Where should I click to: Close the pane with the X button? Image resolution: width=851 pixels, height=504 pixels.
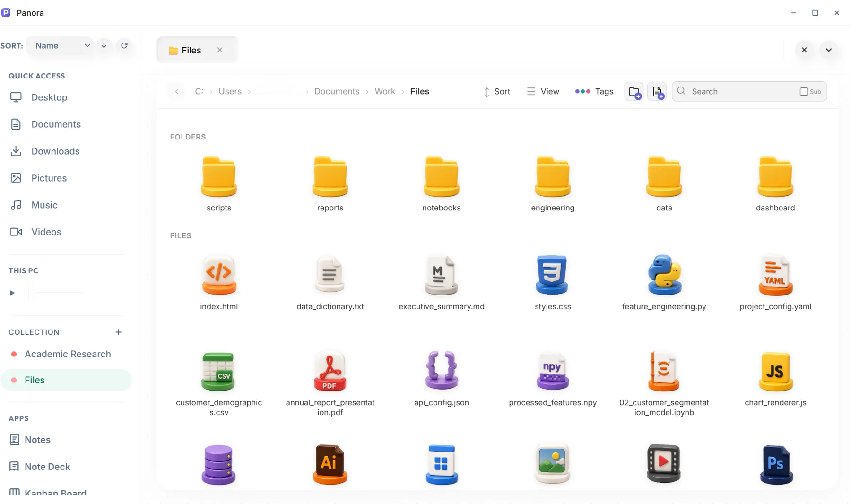804,50
